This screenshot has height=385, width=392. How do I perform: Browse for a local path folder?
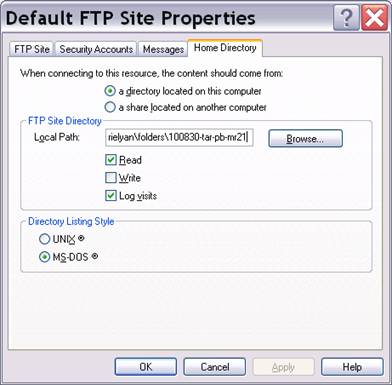pyautogui.click(x=305, y=138)
